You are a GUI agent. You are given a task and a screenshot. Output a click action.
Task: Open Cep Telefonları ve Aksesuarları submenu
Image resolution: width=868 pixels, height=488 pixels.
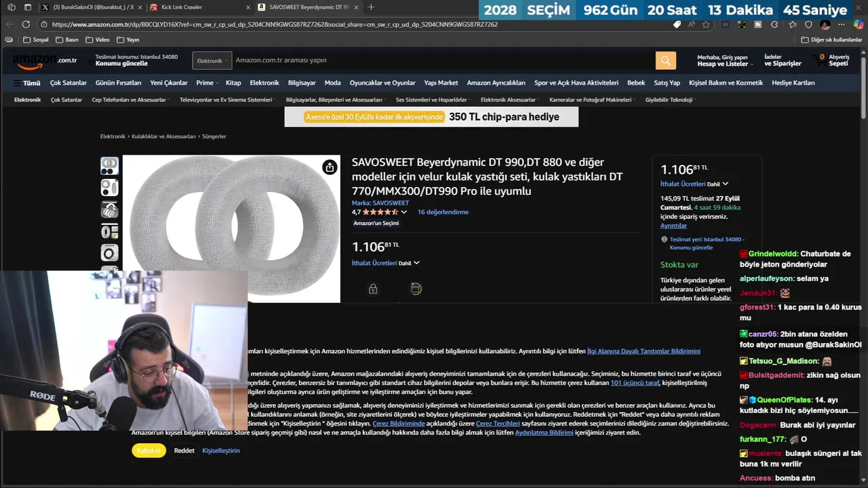[x=130, y=100]
